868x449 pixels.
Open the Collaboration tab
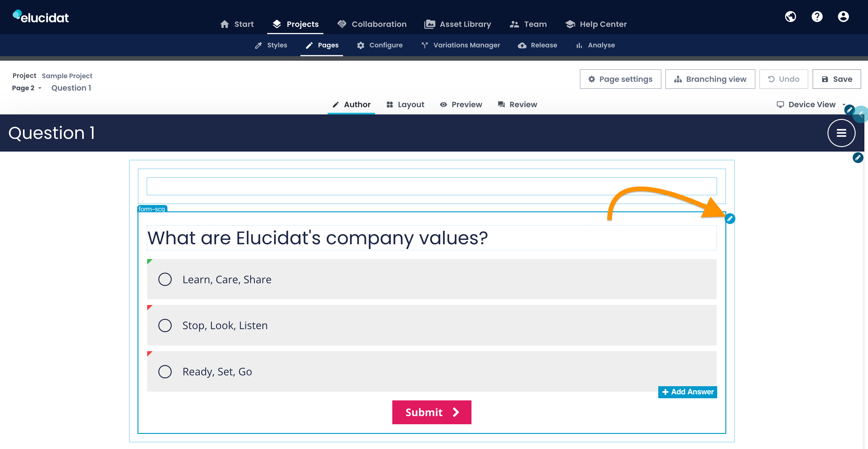pyautogui.click(x=372, y=24)
